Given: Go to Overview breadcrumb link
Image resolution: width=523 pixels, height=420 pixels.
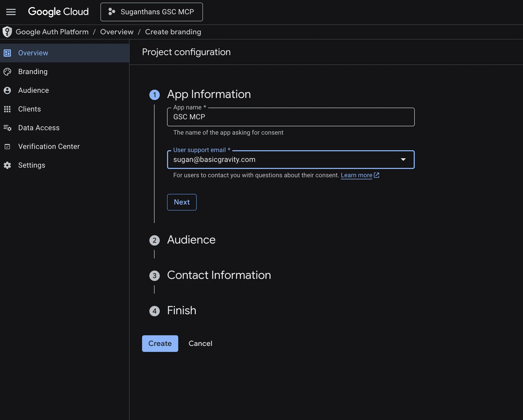Looking at the screenshot, I should pos(117,32).
